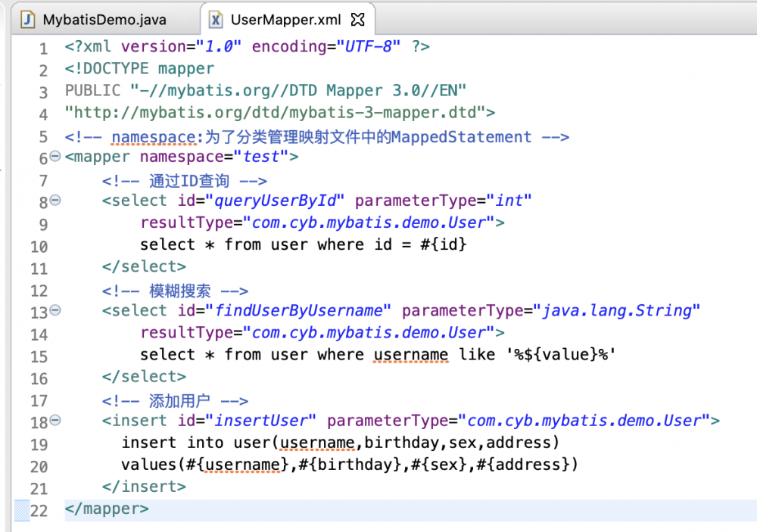The height and width of the screenshot is (532, 757).
Task: Select the UserMapper.xml tab
Action: pyautogui.click(x=285, y=20)
